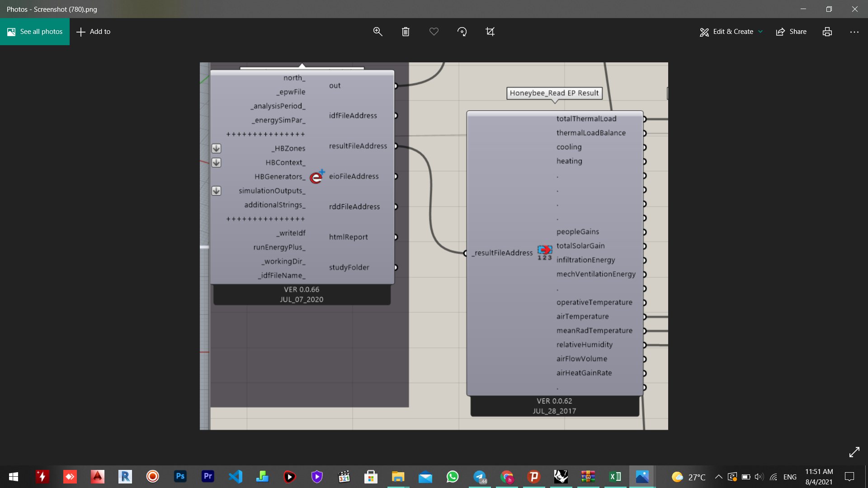
Task: Rotate the image using the rotate icon
Action: point(462,32)
